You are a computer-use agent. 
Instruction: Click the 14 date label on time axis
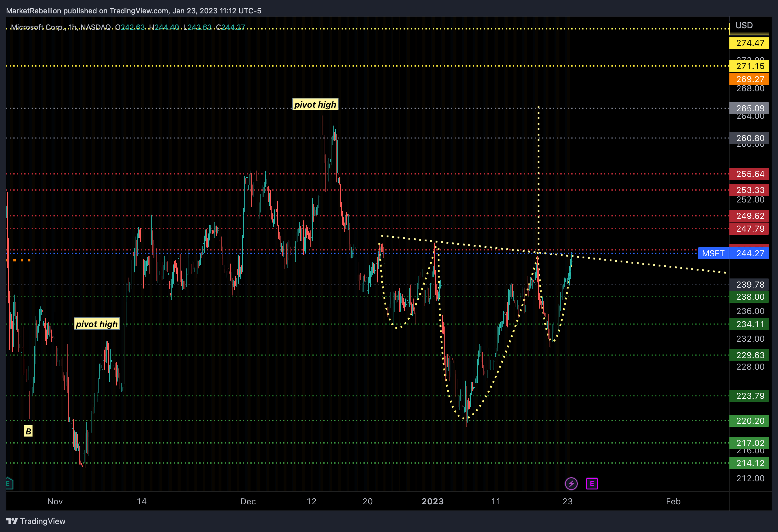coord(142,501)
